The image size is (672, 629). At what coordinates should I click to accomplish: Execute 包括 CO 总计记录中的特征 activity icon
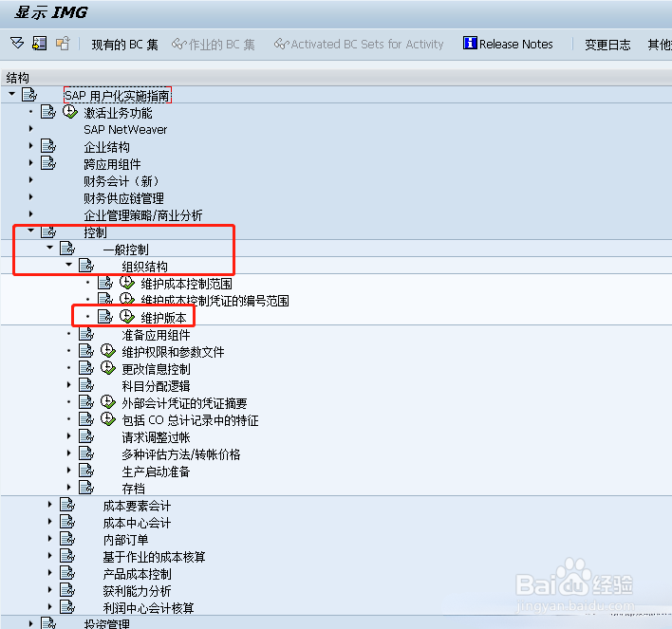click(x=108, y=419)
